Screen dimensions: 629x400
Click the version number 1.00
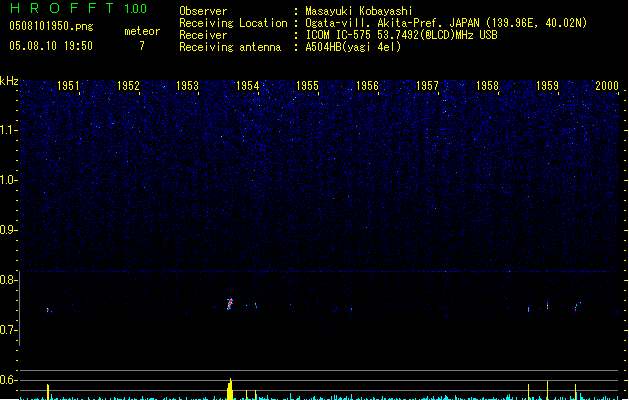pyautogui.click(x=136, y=9)
